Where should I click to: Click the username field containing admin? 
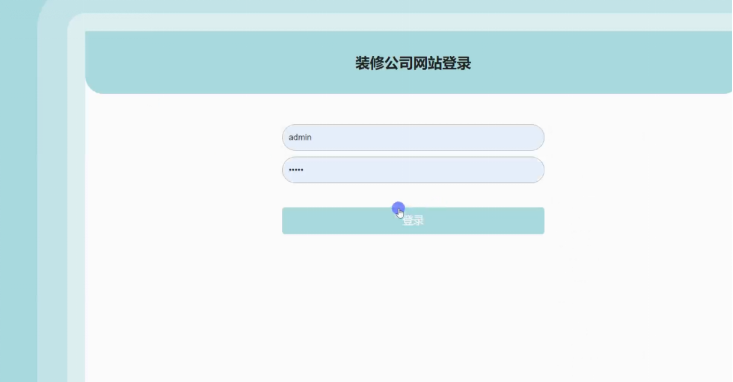[x=413, y=137]
